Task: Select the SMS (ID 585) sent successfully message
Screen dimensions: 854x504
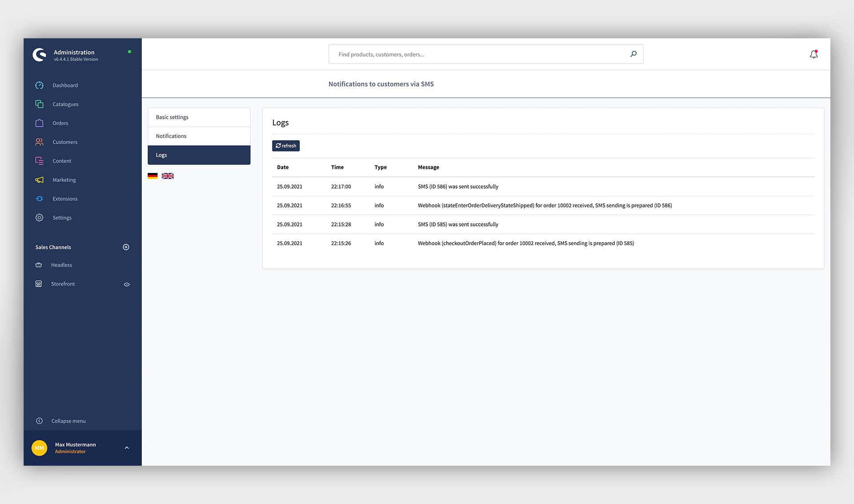Action: click(x=458, y=224)
